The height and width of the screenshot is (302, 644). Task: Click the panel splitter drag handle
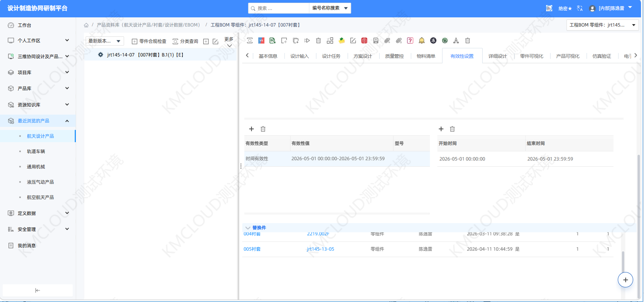241,166
